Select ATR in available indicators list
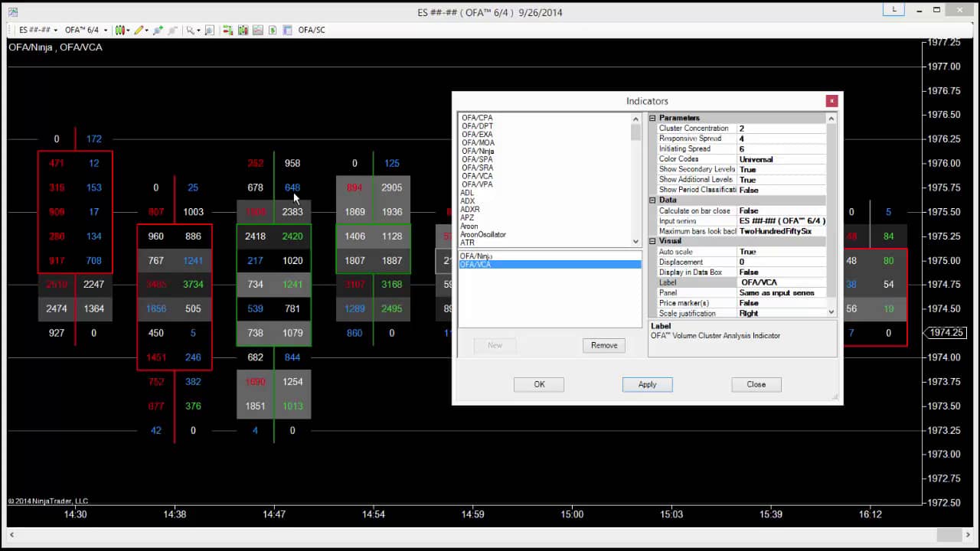Screen dimensions: 980x551 point(467,243)
